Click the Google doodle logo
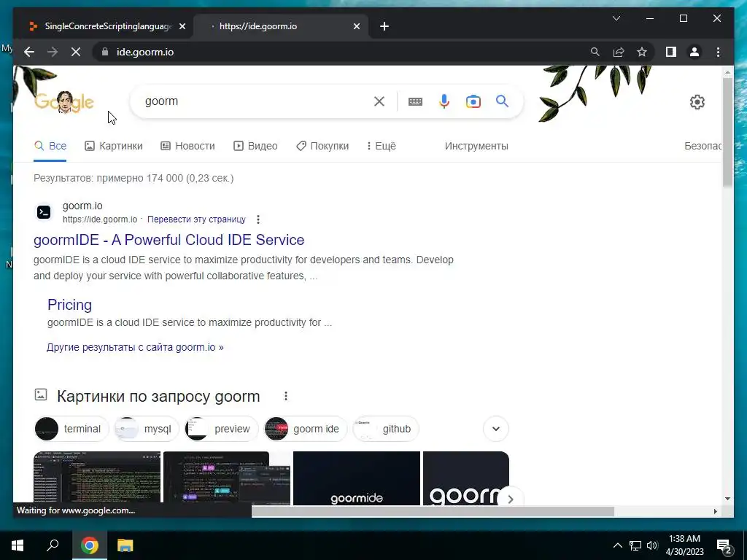 pyautogui.click(x=64, y=102)
